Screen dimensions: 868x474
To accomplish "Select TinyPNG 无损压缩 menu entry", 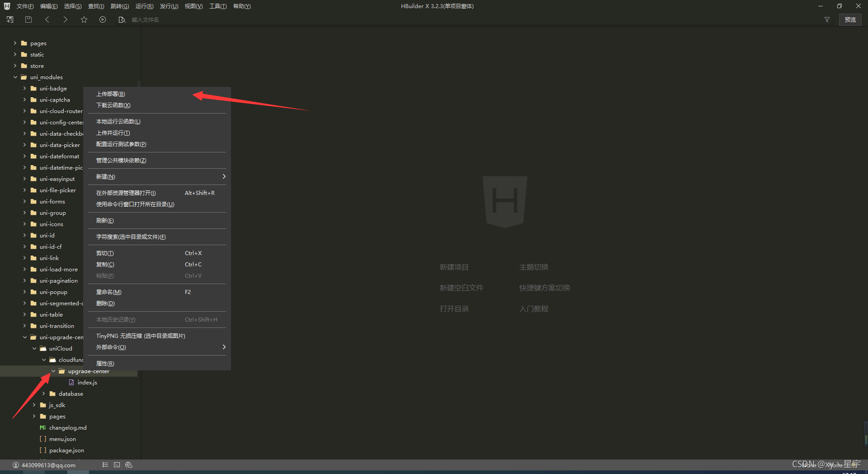I will click(x=157, y=336).
